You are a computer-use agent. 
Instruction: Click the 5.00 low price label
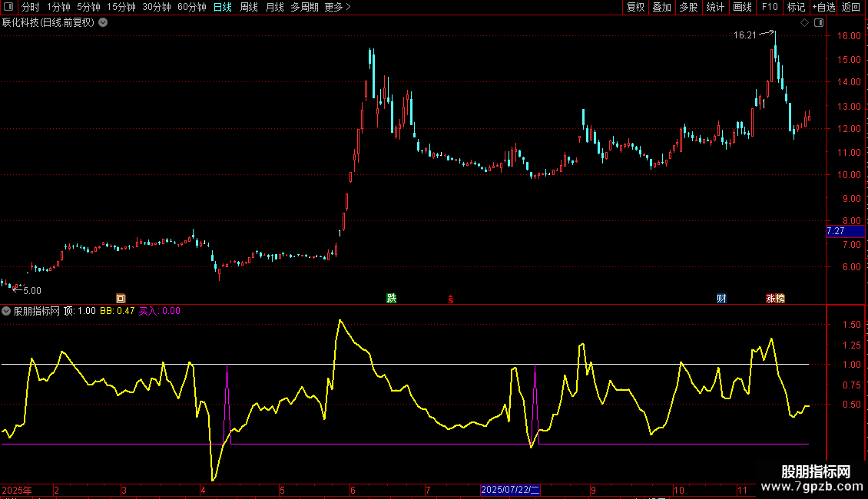[32, 291]
